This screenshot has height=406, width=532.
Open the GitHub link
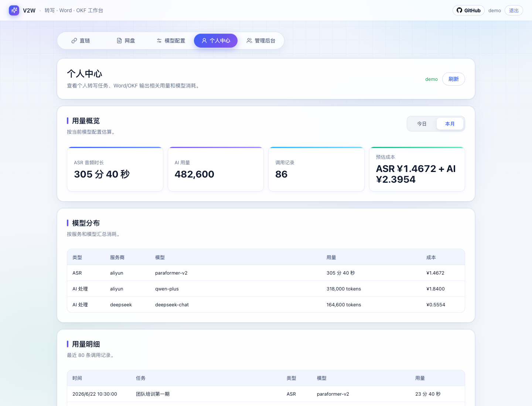[468, 10]
